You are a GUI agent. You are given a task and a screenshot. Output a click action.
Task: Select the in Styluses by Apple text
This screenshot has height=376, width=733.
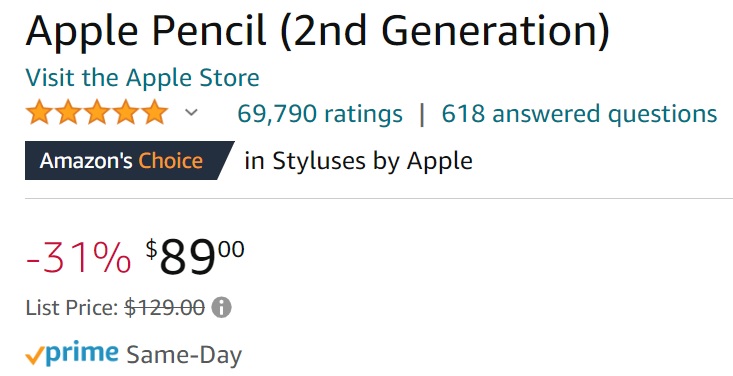pos(358,161)
